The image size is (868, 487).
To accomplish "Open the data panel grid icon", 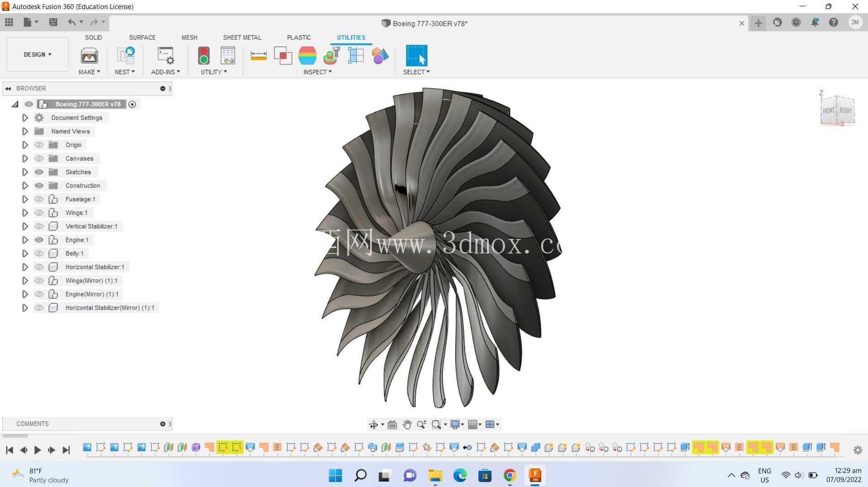I will (9, 22).
